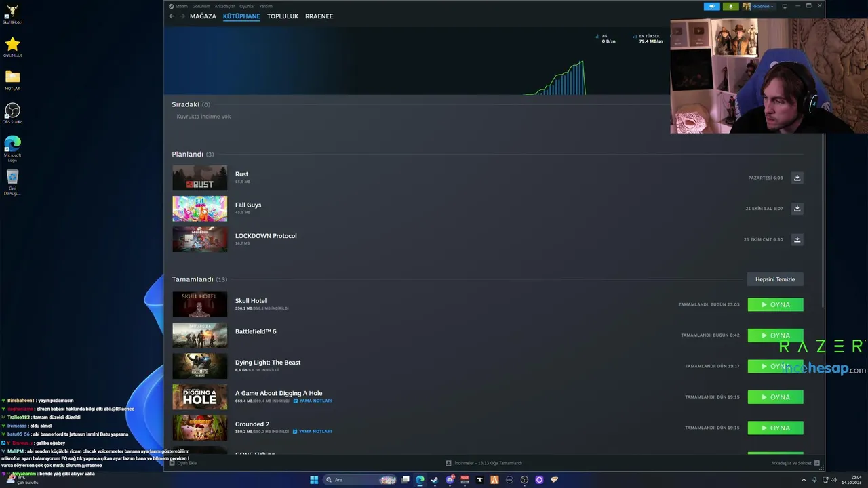Open Task View in the taskbar
Image resolution: width=868 pixels, height=488 pixels.
pyautogui.click(x=405, y=480)
